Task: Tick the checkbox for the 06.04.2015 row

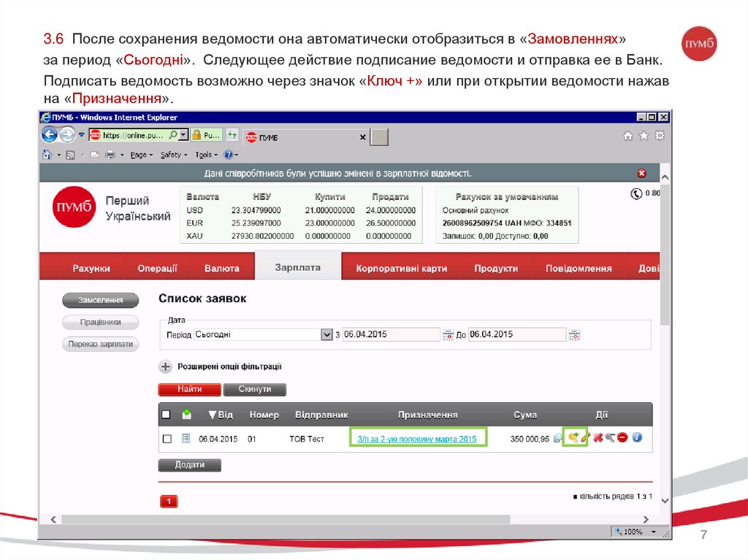Action: 167,439
